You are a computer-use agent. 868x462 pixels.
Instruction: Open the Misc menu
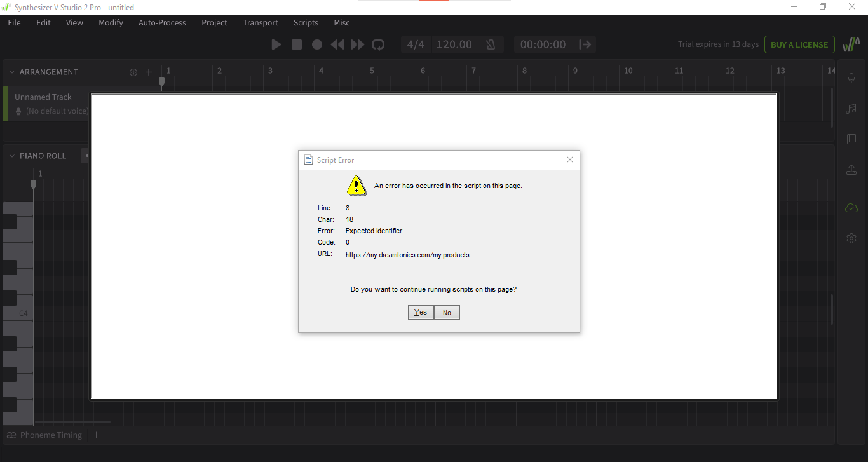342,22
